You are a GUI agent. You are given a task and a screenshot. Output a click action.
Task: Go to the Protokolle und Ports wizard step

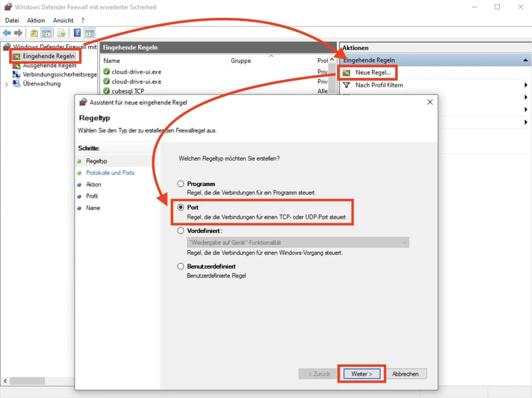(x=110, y=173)
